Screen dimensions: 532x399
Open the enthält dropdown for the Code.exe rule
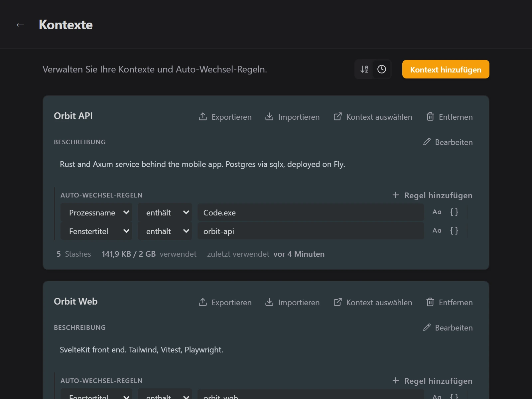(165, 212)
